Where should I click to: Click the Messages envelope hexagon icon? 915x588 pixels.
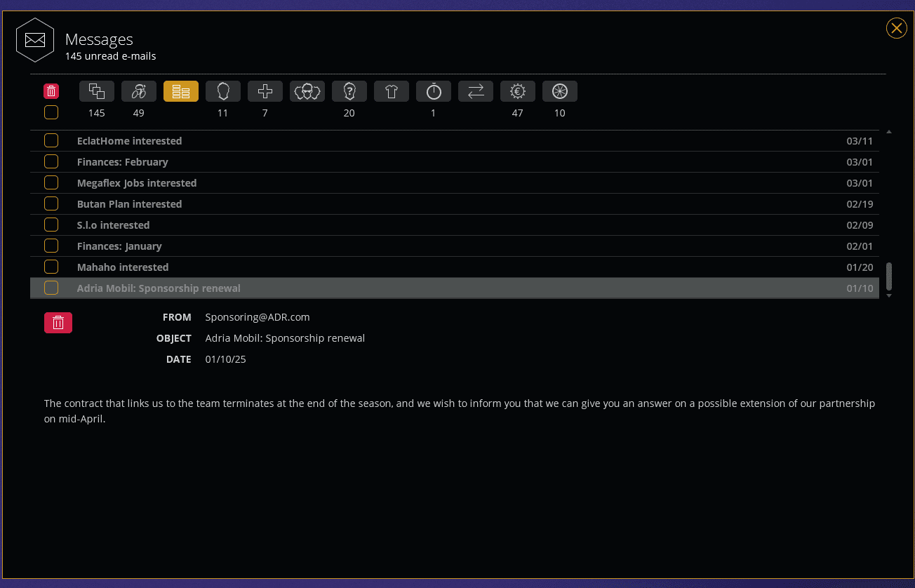pos(35,40)
